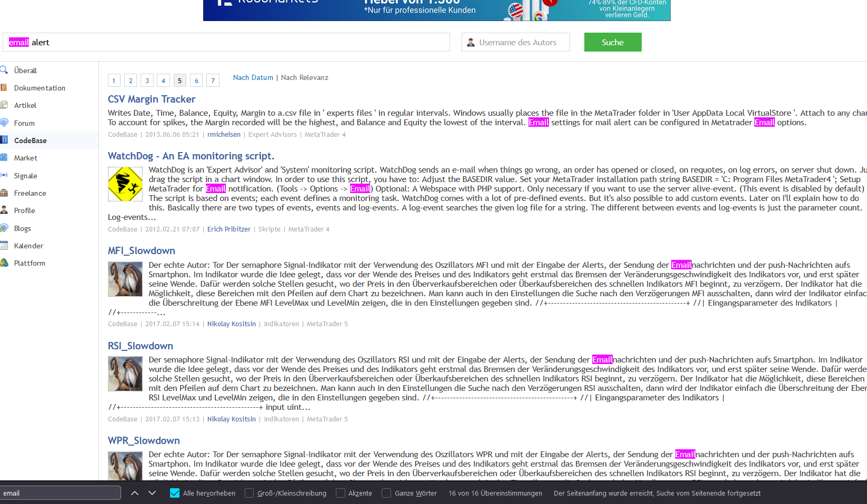Click the Market icon in sidebar
Screen dimensions: 867x504
tap(4, 157)
